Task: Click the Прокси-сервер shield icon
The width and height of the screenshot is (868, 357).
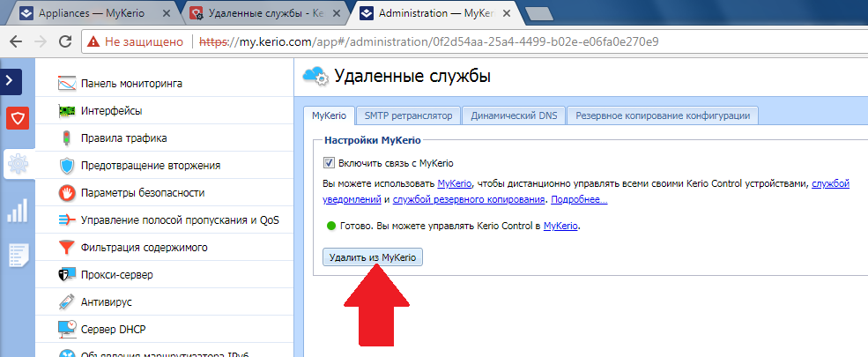Action: pyautogui.click(x=66, y=275)
